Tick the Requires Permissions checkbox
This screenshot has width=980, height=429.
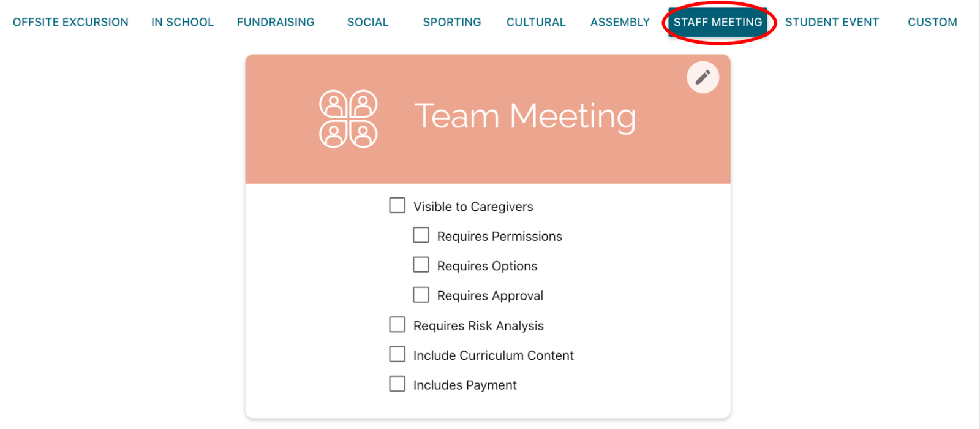[421, 235]
